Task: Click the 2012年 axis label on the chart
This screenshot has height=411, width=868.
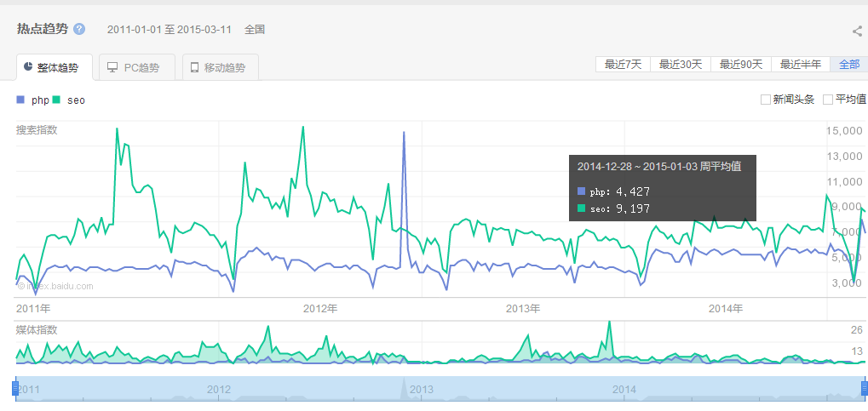Action: pos(320,309)
